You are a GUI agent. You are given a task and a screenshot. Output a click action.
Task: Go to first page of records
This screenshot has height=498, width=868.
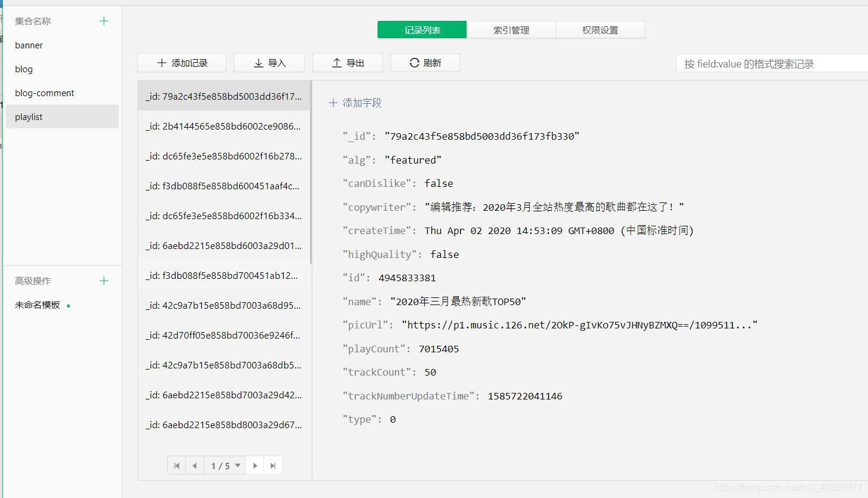click(177, 466)
